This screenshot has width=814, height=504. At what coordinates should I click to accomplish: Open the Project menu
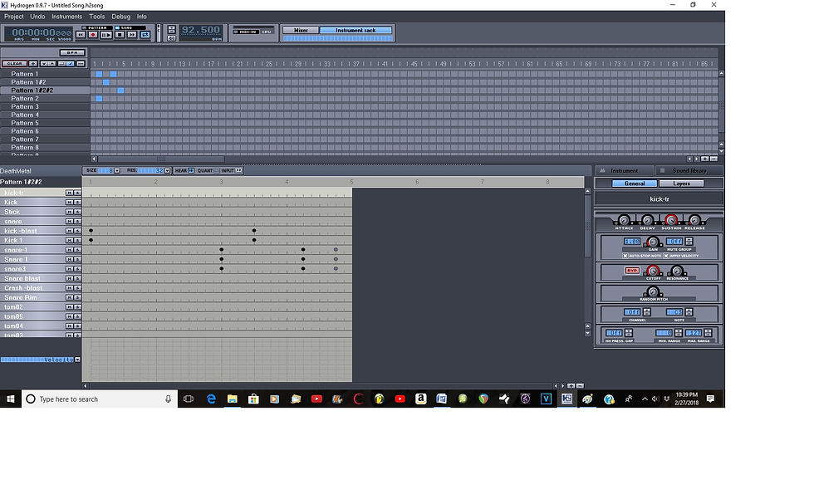tap(14, 17)
